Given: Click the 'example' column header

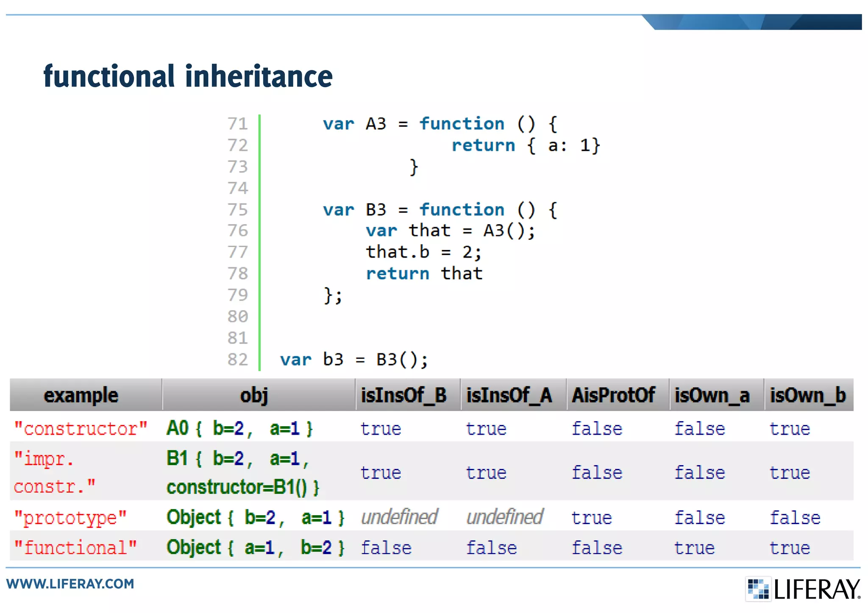Looking at the screenshot, I should (x=81, y=395).
